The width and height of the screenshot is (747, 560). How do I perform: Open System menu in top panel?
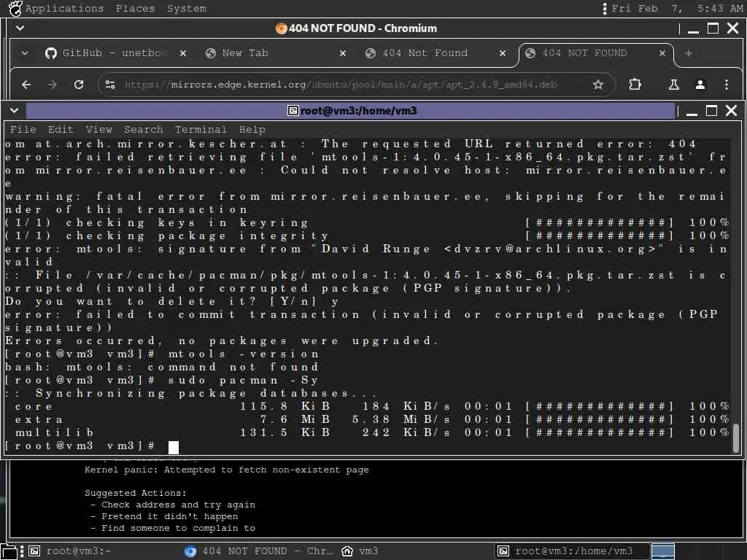(x=186, y=9)
